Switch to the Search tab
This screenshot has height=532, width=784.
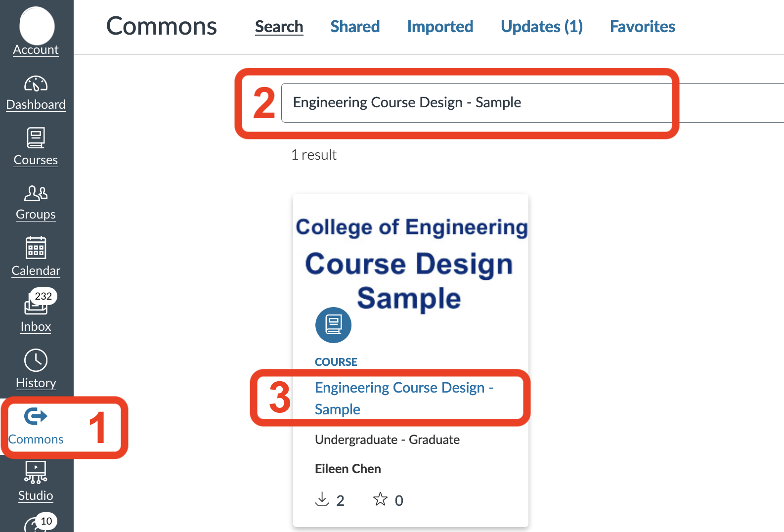tap(279, 27)
